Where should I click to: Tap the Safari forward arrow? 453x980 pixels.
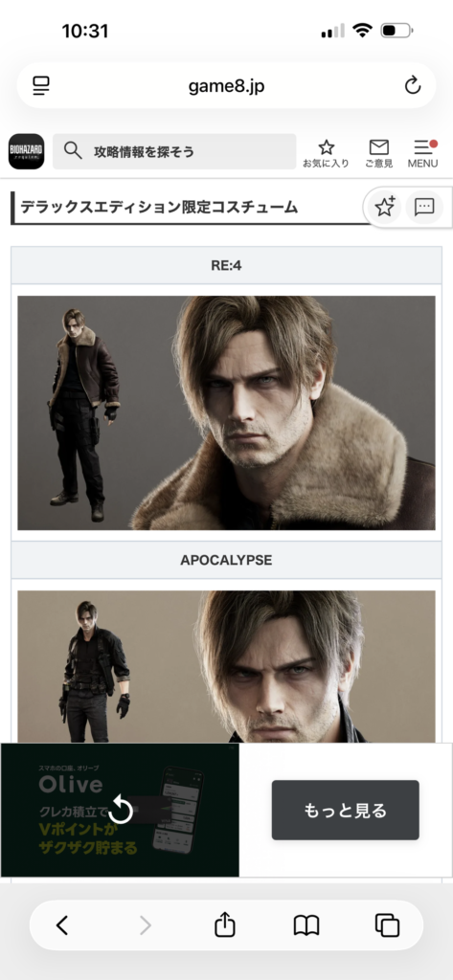(146, 925)
